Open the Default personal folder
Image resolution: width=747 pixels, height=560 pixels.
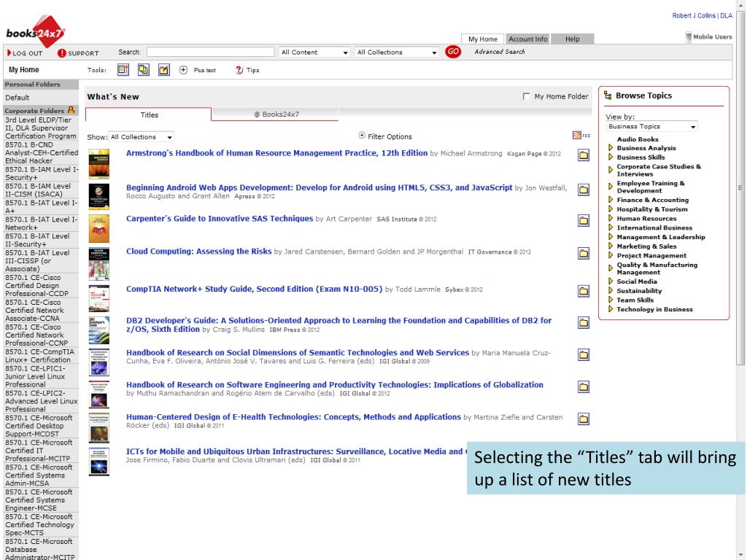[18, 98]
